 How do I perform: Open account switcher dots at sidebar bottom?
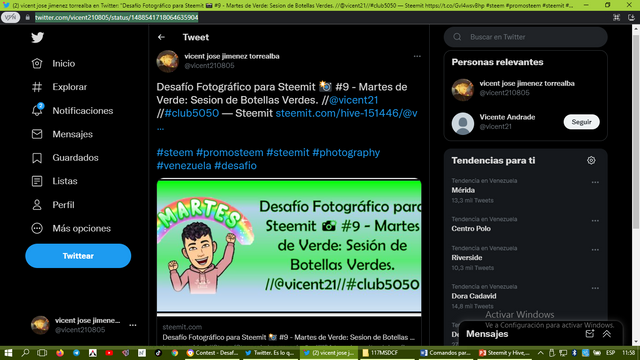133,325
